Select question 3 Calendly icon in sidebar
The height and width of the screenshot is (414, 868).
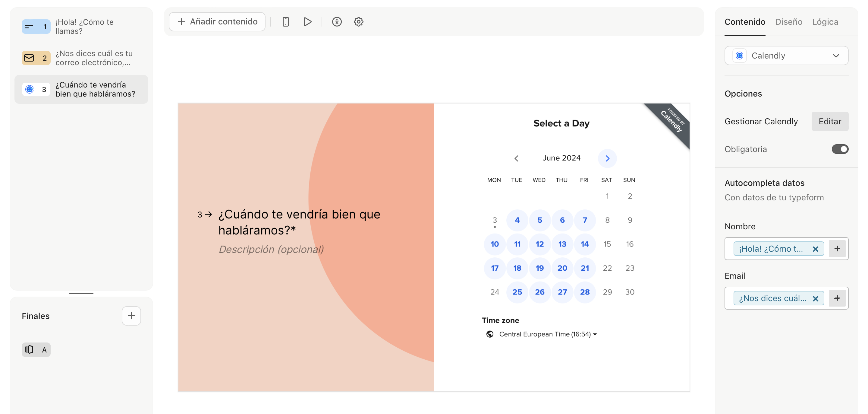36,89
